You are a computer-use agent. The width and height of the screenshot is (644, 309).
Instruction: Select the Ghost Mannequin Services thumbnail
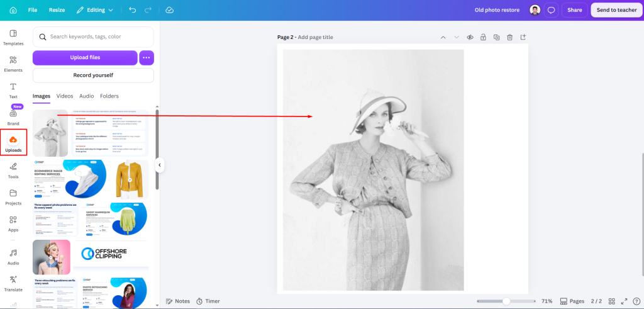tap(114, 218)
